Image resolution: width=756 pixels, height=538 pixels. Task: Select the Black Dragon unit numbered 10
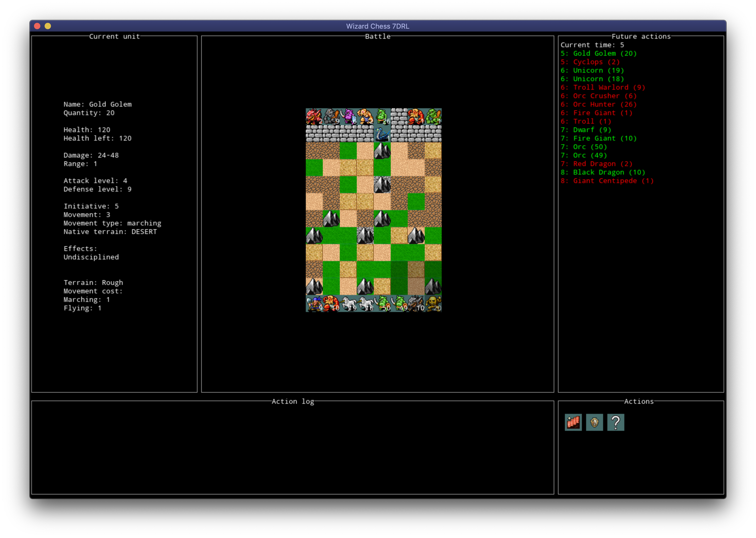point(416,303)
